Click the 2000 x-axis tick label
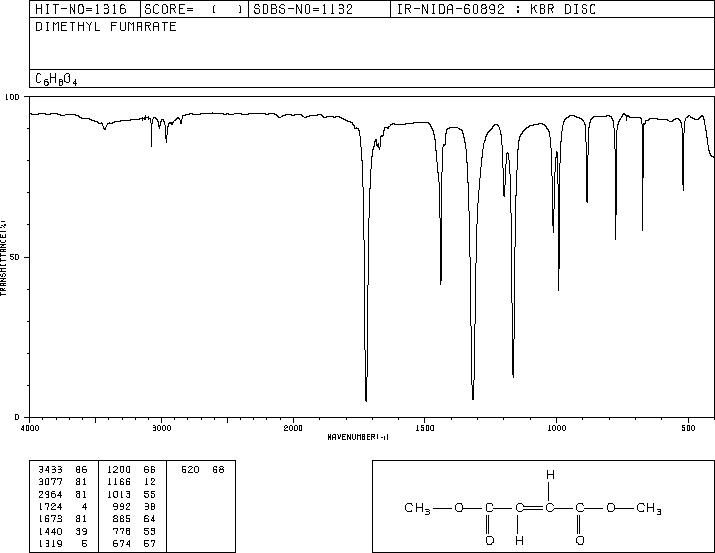Viewport: 715px width, 553px height. (x=293, y=428)
